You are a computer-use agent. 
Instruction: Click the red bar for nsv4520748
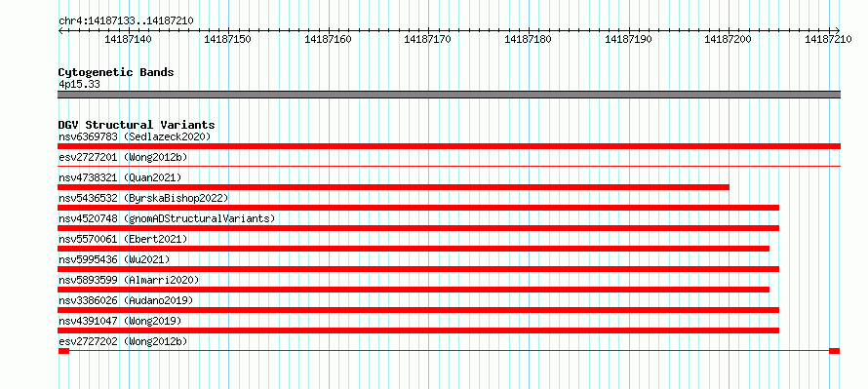point(418,228)
